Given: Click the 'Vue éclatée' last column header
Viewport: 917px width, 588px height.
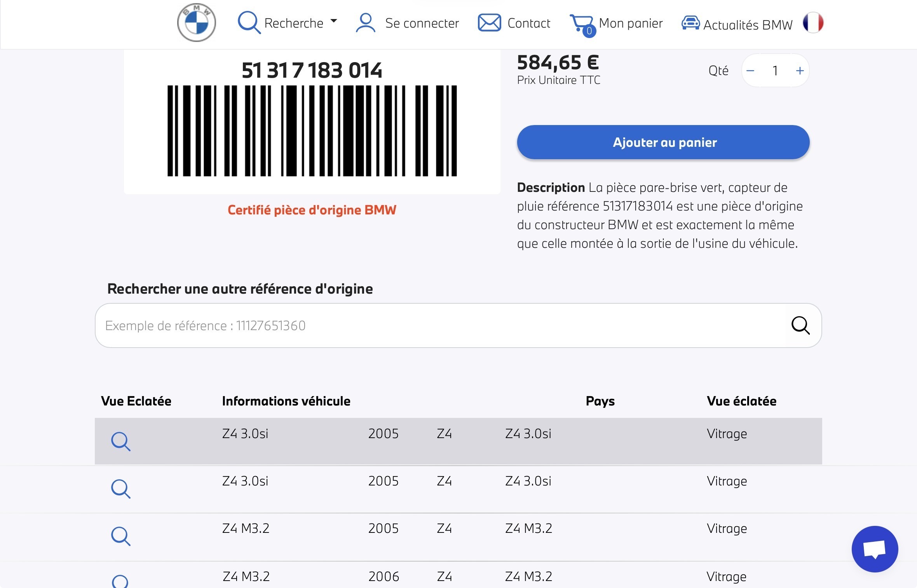Looking at the screenshot, I should [742, 401].
